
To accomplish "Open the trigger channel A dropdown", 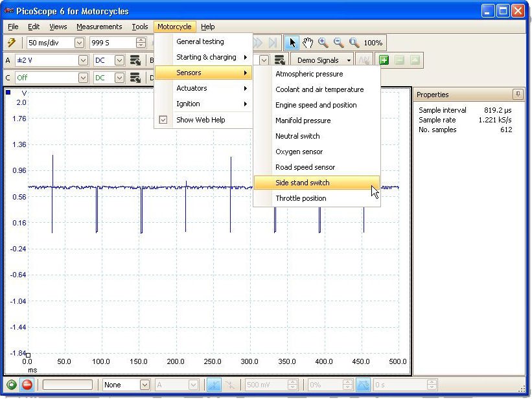I will (x=193, y=385).
